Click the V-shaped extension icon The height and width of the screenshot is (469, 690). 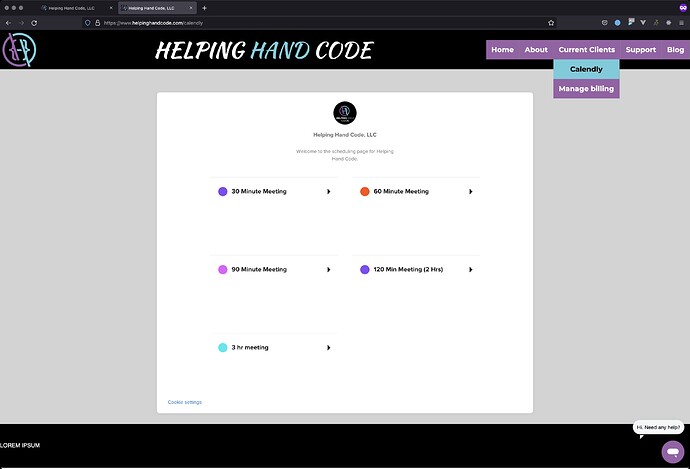pos(643,22)
